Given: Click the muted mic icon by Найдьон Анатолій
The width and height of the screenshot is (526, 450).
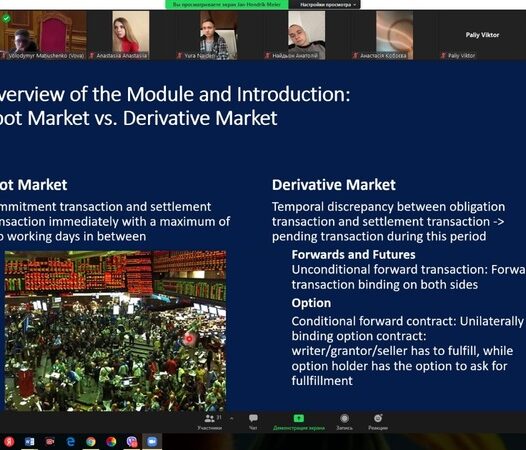Looking at the screenshot, I should click(267, 56).
